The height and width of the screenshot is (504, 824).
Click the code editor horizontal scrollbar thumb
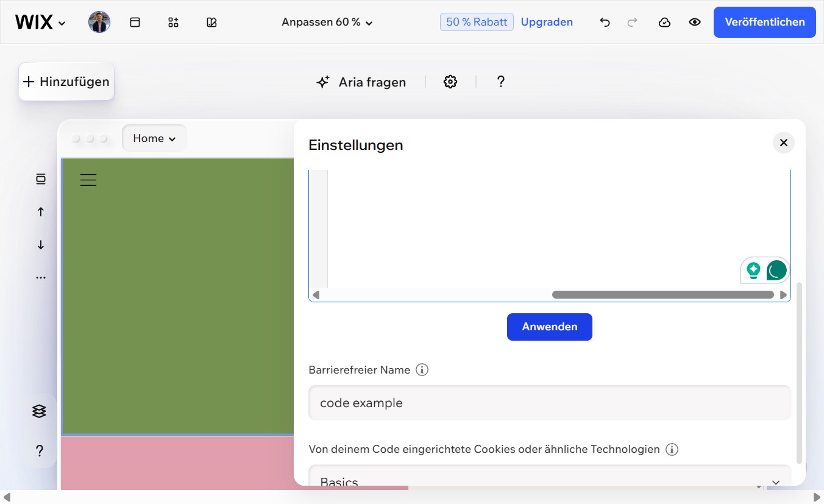coord(662,295)
